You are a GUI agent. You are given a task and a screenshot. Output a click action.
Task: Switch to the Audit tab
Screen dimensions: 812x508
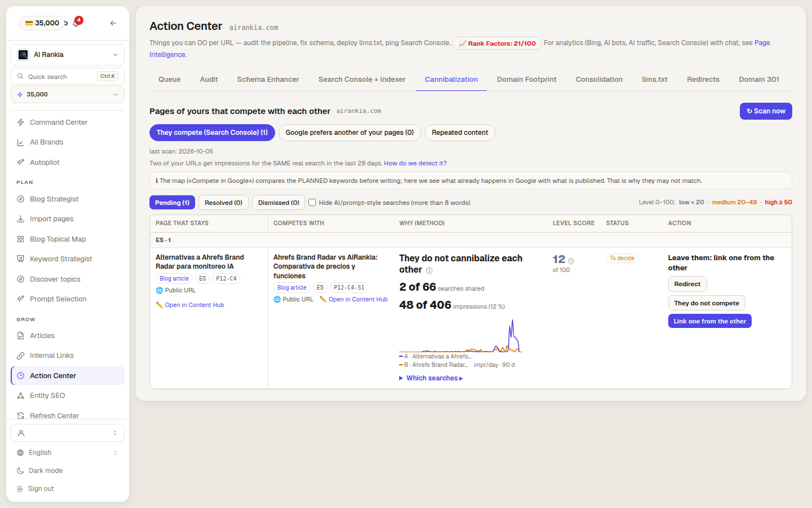pos(209,80)
